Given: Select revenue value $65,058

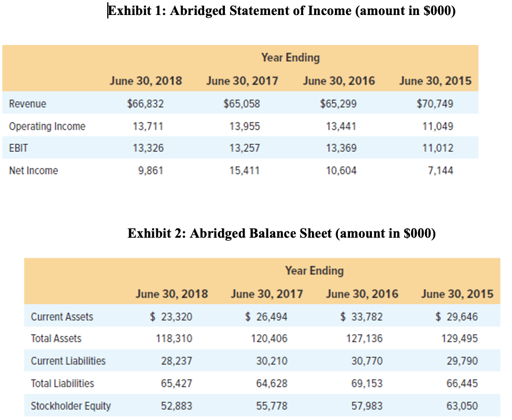Looking at the screenshot, I should pyautogui.click(x=242, y=104).
